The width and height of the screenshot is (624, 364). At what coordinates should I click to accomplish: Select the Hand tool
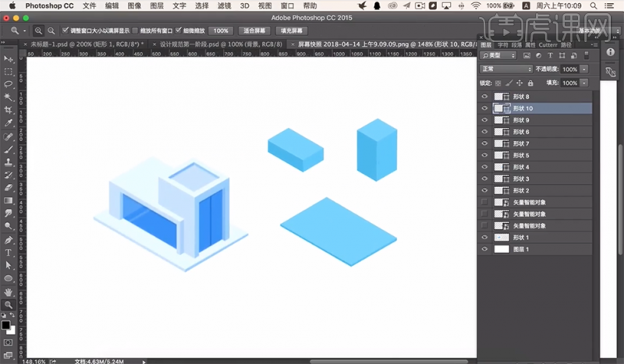8,292
